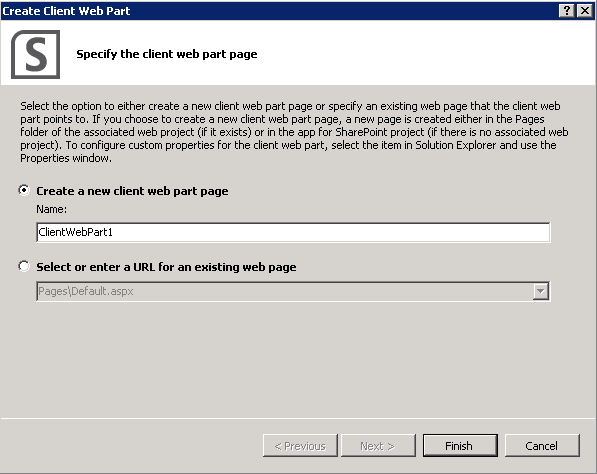Advance using the Next button
This screenshot has height=474, width=597.
pyautogui.click(x=378, y=445)
